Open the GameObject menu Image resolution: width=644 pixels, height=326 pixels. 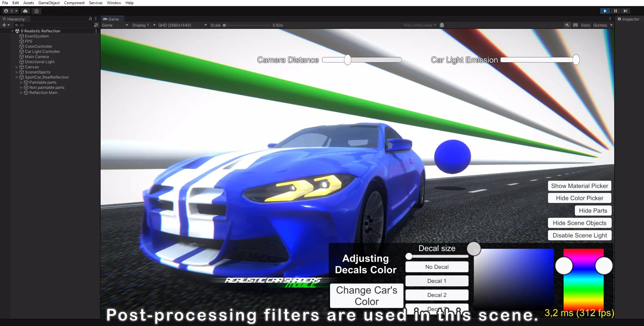[x=49, y=3]
